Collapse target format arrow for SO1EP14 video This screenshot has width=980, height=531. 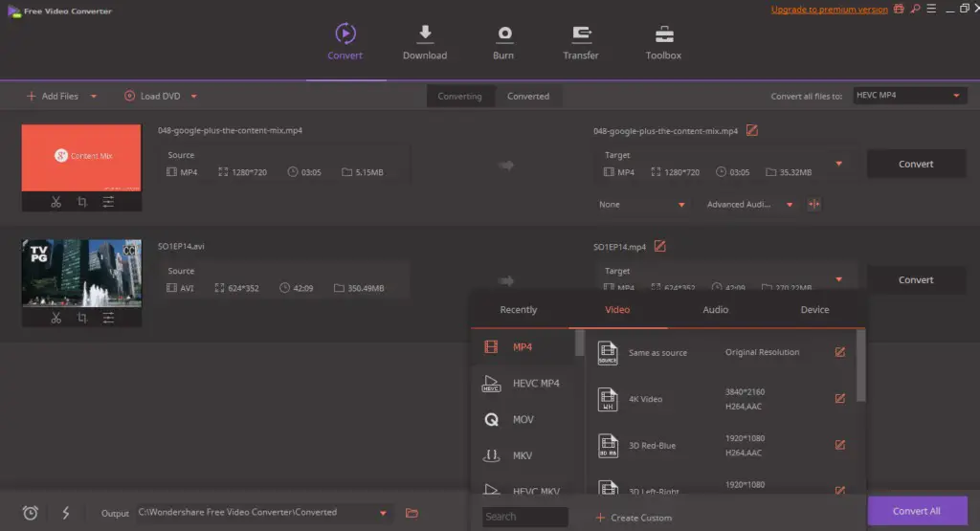tap(838, 279)
